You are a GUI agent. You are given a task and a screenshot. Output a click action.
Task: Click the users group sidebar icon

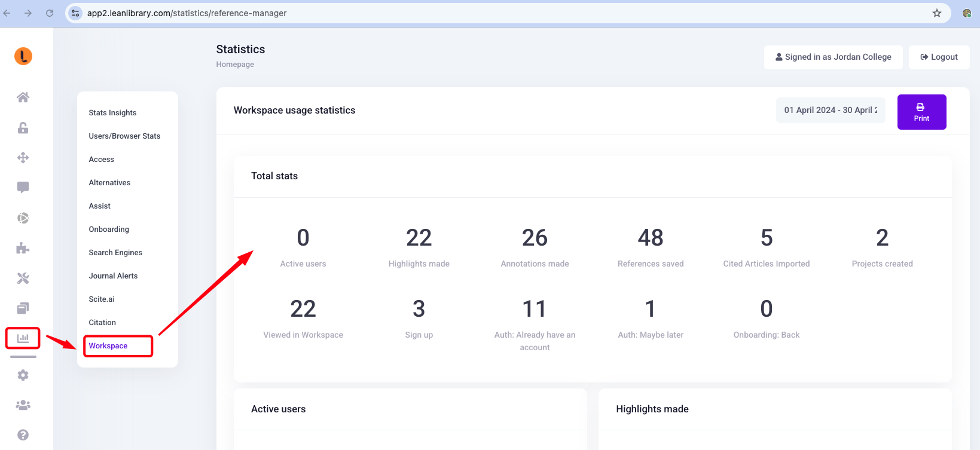click(23, 405)
